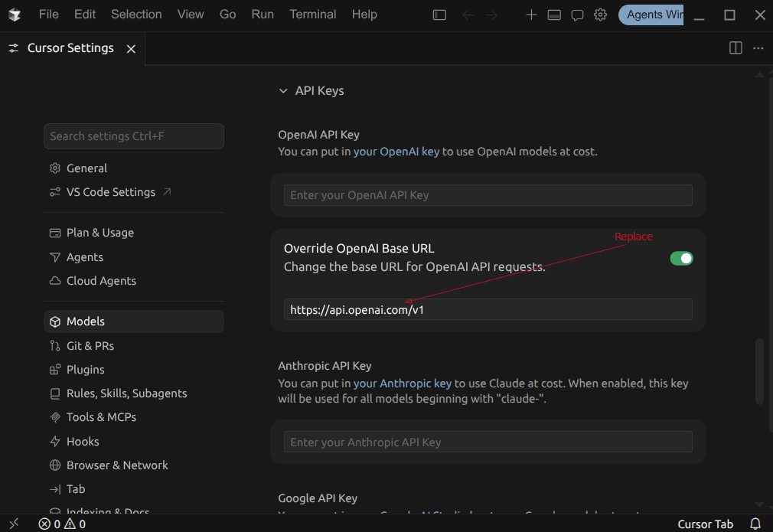Click the 'Anthropic API Key' heading
The height and width of the screenshot is (532, 773).
325,366
